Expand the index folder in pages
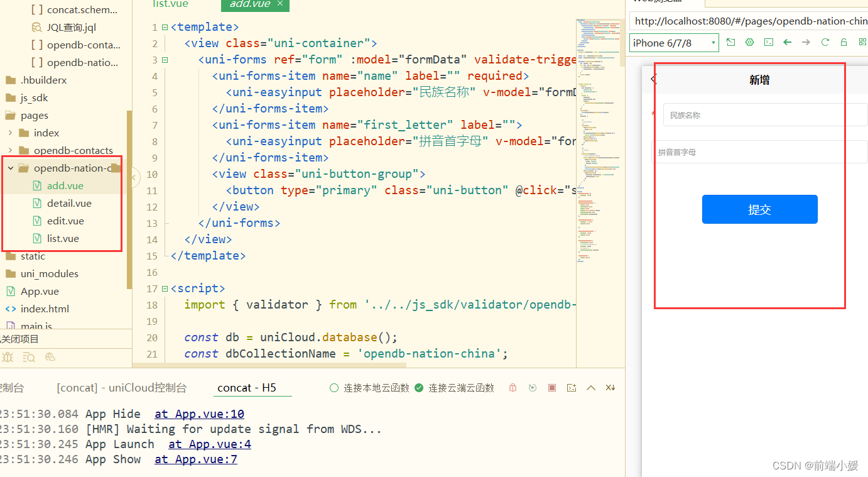The height and width of the screenshot is (477, 868). 10,133
